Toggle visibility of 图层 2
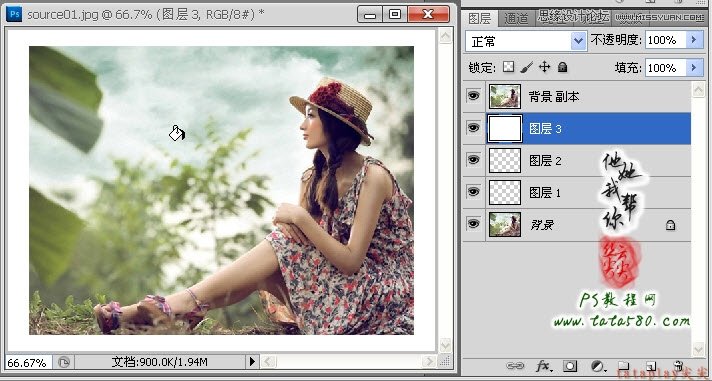The image size is (712, 381). [474, 160]
